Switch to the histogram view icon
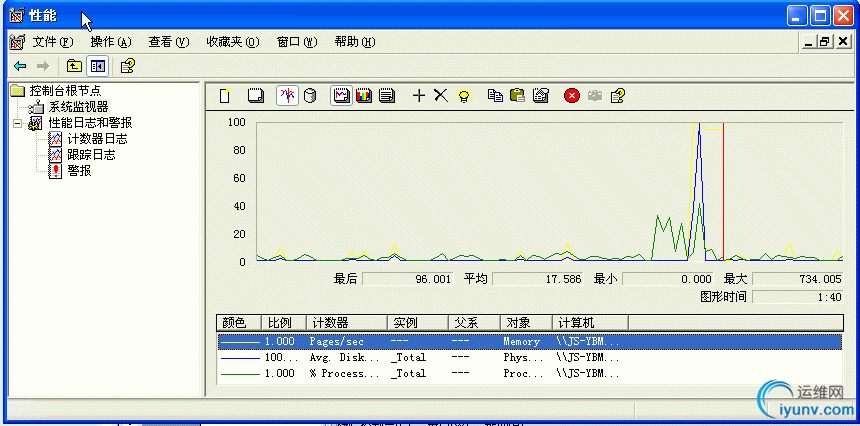860x426 pixels. [x=364, y=96]
